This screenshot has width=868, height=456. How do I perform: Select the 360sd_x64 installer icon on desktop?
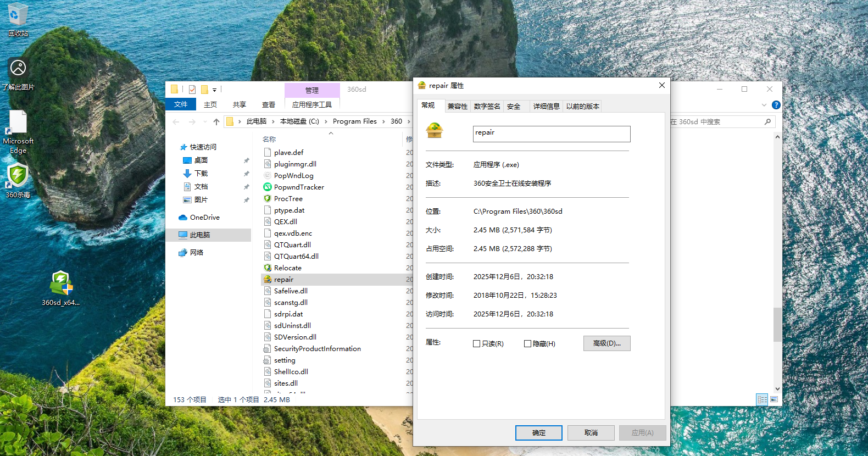tap(60, 288)
